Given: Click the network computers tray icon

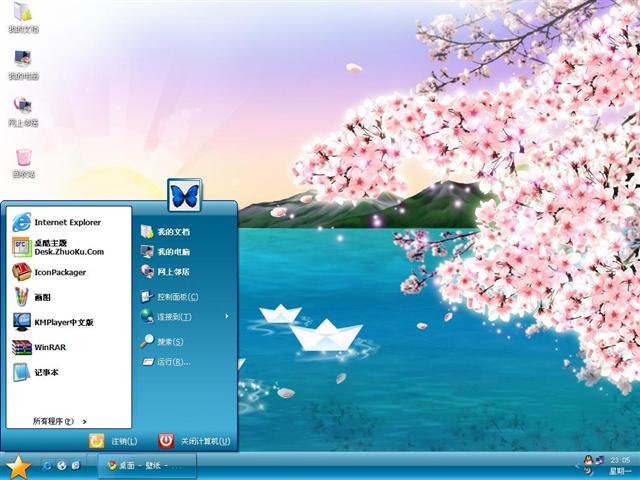Looking at the screenshot, I should (599, 460).
